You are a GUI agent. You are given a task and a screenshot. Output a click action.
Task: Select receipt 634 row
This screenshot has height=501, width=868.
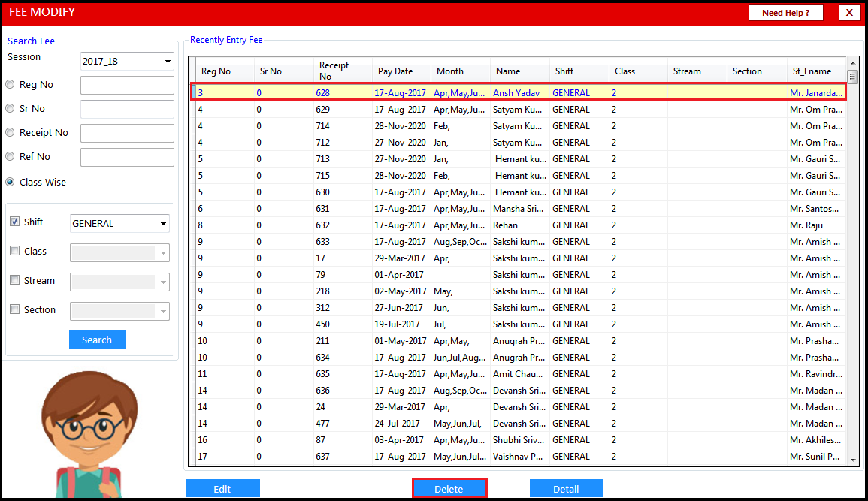(519, 358)
